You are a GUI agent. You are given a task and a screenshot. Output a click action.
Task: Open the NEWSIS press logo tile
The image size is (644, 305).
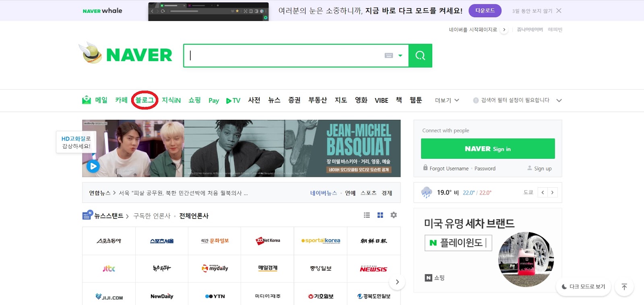tap(374, 268)
